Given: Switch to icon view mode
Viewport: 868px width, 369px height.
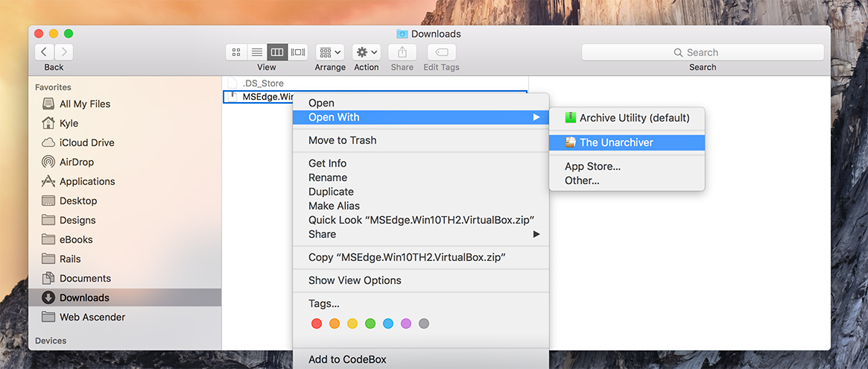Looking at the screenshot, I should click(236, 52).
